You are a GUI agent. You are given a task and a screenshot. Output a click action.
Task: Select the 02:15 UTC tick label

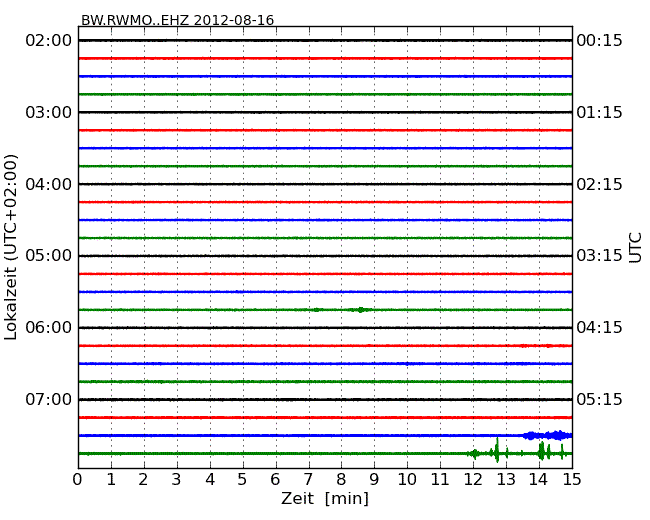[x=599, y=184]
